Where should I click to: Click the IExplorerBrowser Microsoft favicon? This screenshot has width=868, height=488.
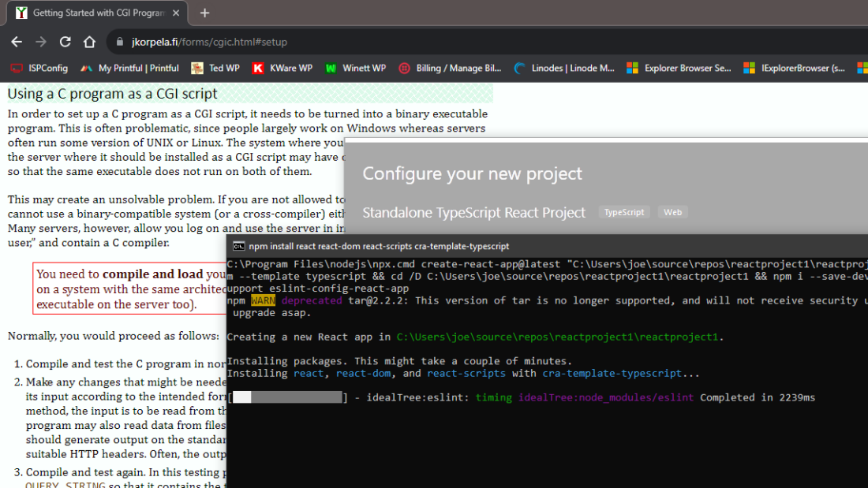pos(750,68)
